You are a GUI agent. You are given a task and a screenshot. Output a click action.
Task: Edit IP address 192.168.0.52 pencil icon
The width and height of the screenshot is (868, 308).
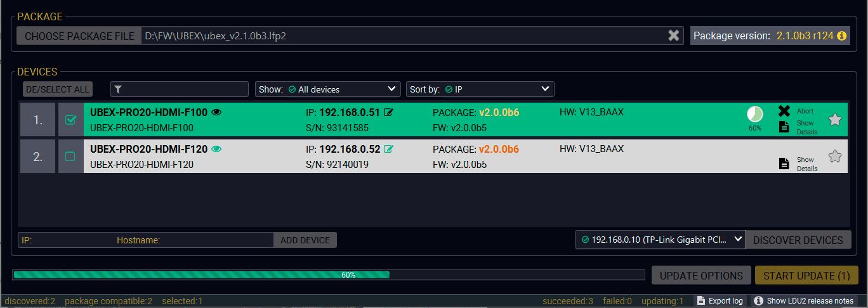[388, 150]
